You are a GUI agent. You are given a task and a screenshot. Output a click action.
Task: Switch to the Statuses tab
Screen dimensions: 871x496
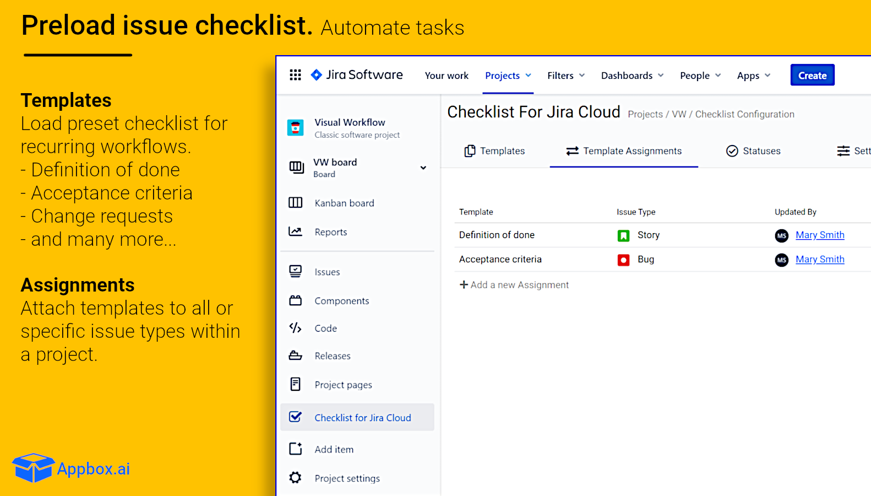(753, 151)
